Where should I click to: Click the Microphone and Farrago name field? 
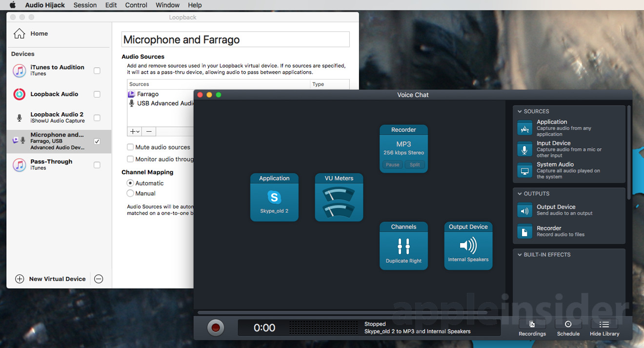tap(236, 40)
